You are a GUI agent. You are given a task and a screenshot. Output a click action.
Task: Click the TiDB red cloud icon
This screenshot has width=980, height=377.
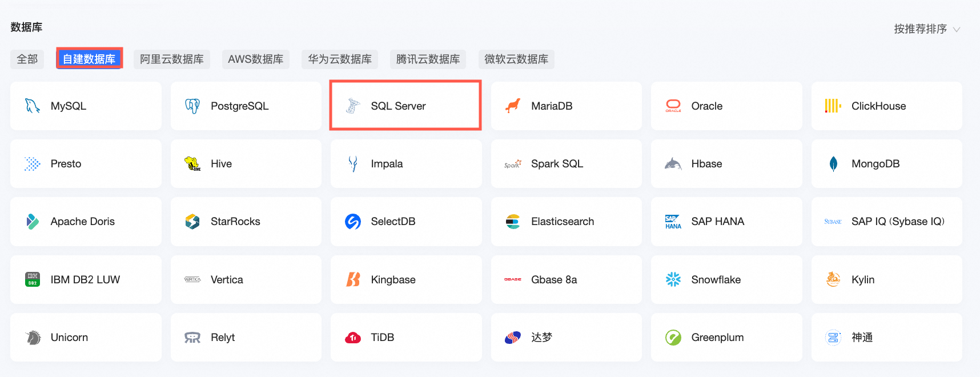click(x=353, y=338)
